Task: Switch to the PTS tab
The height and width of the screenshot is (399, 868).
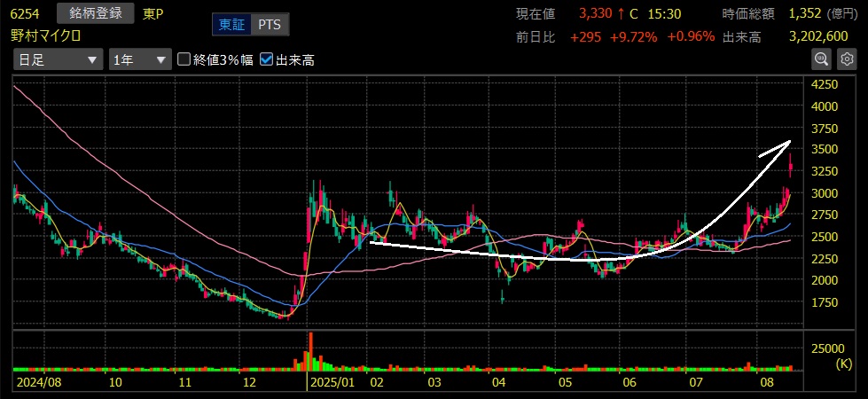Action: pyautogui.click(x=269, y=25)
